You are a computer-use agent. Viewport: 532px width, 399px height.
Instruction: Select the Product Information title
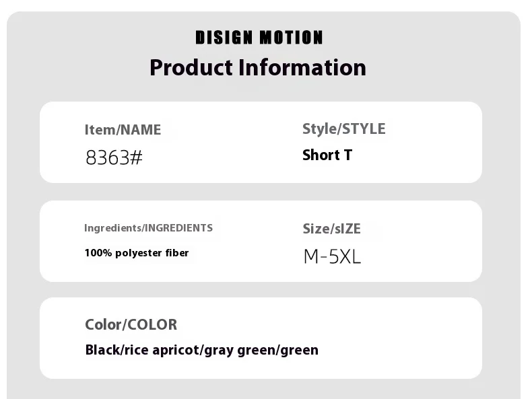click(257, 67)
